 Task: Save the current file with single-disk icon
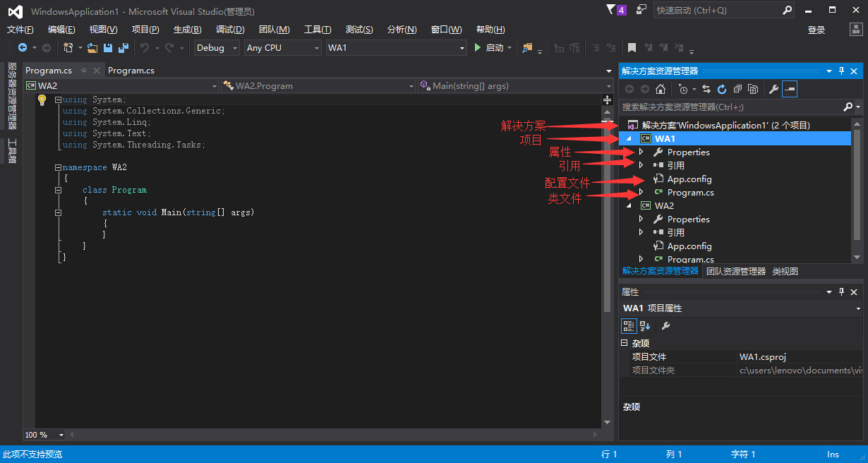click(x=108, y=48)
